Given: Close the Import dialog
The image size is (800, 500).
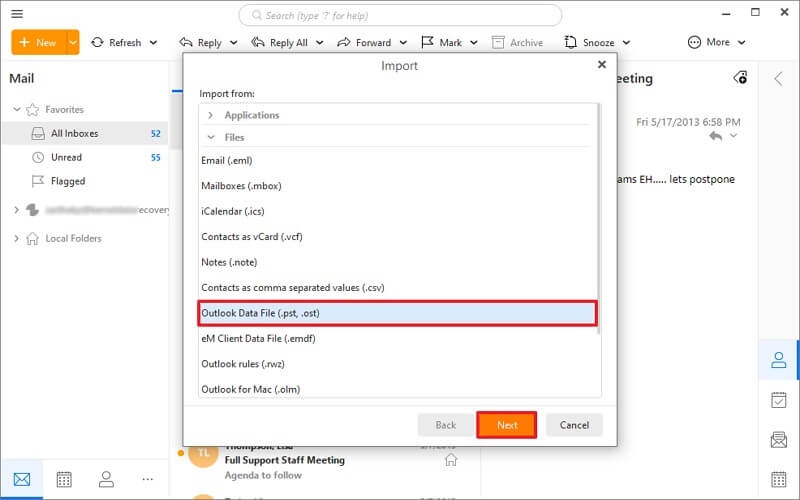Looking at the screenshot, I should 602,64.
